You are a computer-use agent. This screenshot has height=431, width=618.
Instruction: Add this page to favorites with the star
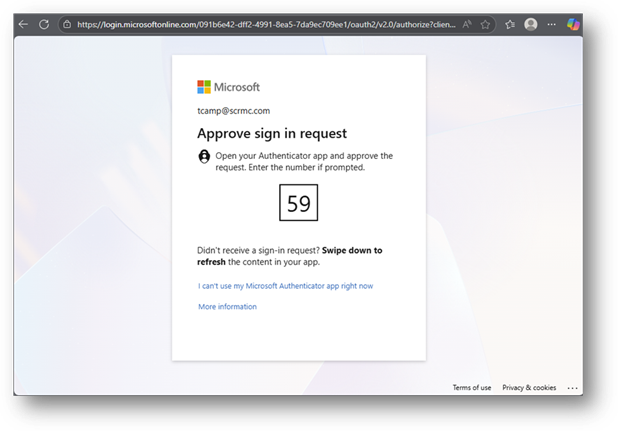[x=486, y=24]
